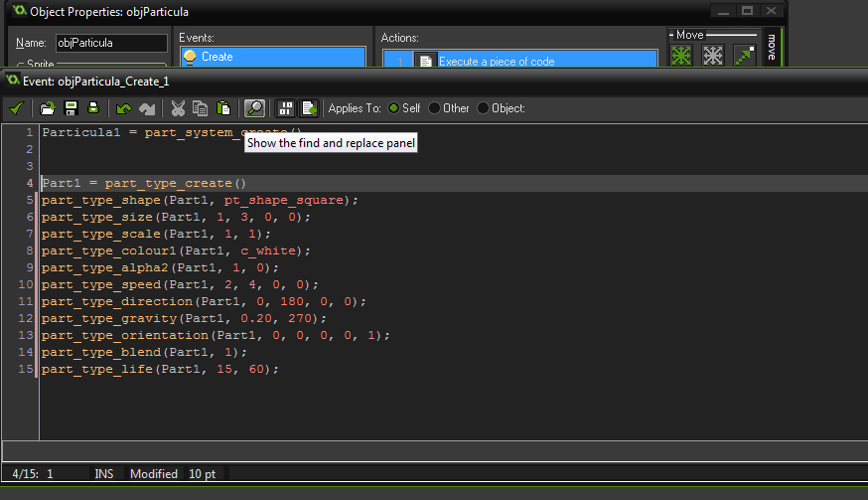Click the part_type_life code line

tap(160, 369)
